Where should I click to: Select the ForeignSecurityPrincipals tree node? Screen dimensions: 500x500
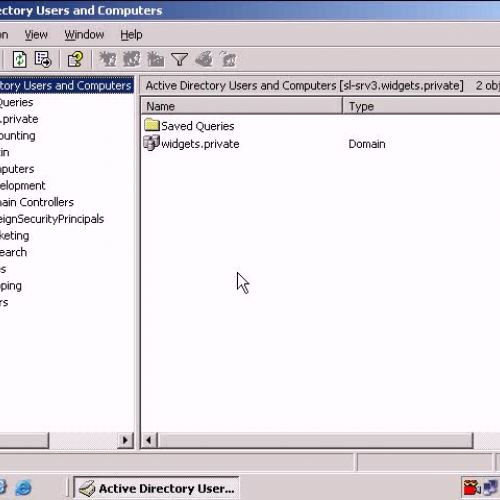52,219
